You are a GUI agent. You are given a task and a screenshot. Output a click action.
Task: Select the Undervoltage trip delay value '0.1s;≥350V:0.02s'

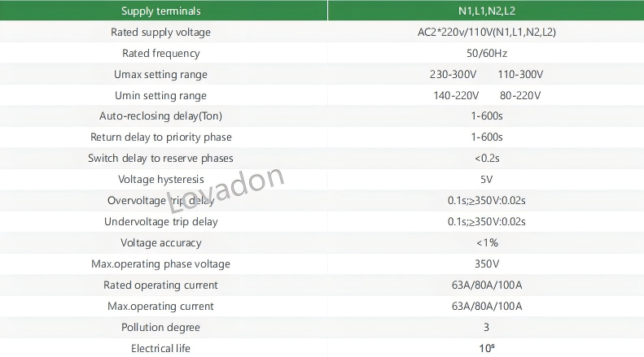[487, 221]
